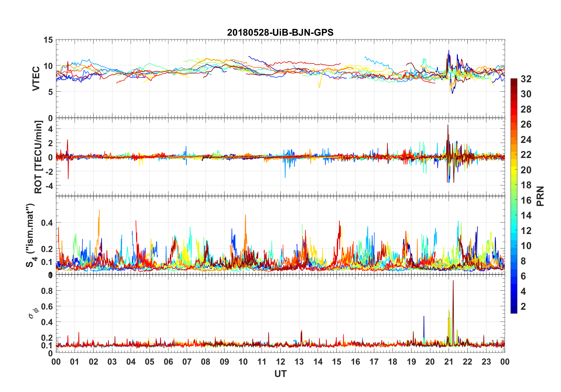Viewport: 561px width, 392px height.
Task: Click the sigma-phi panel y-axis tick 0.8
Action: pos(47,291)
